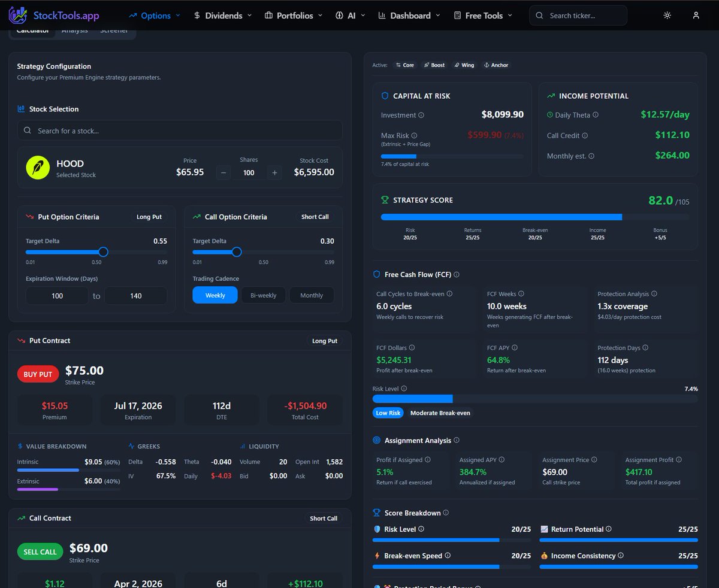This screenshot has width=719, height=588.
Task: Select the Core active strategy toggle
Action: 404,65
